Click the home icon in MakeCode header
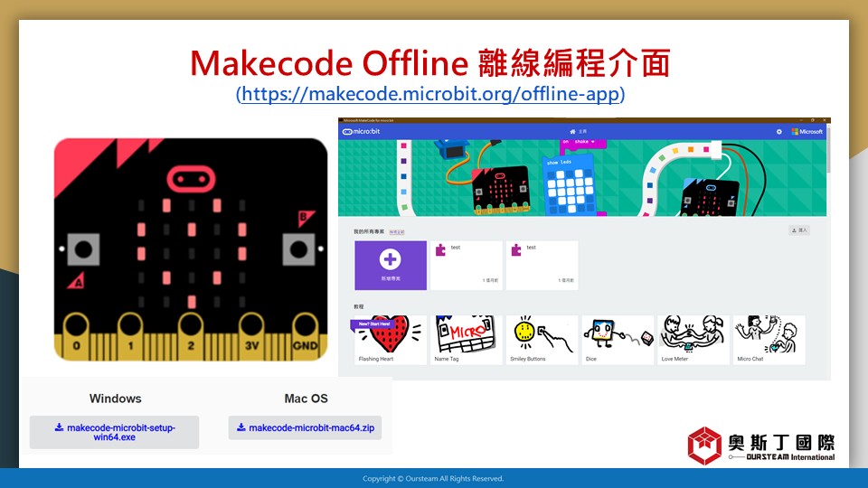 [x=572, y=132]
